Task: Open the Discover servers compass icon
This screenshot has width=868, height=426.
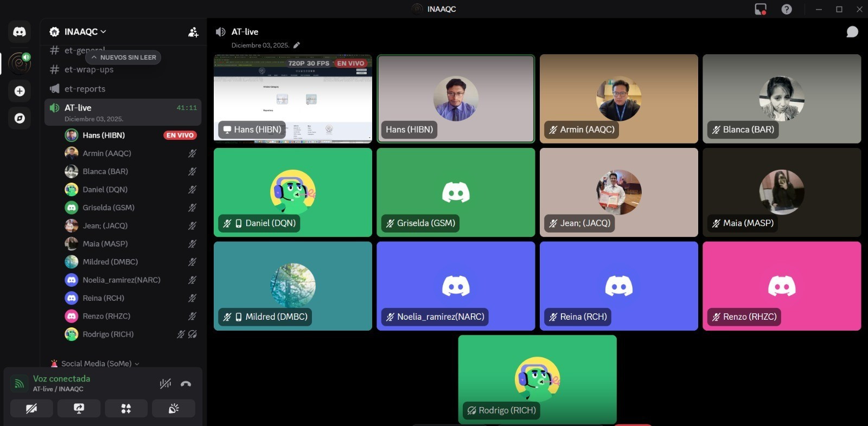Action: (20, 118)
